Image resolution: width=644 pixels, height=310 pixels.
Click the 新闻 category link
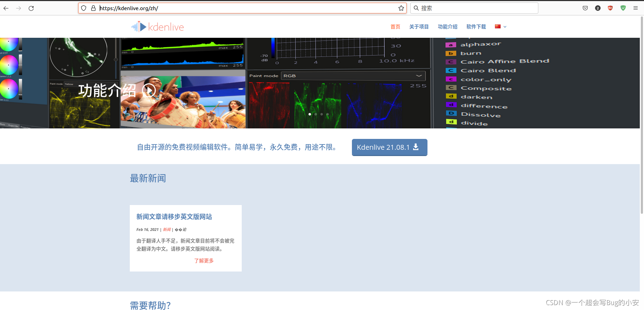pyautogui.click(x=167, y=230)
